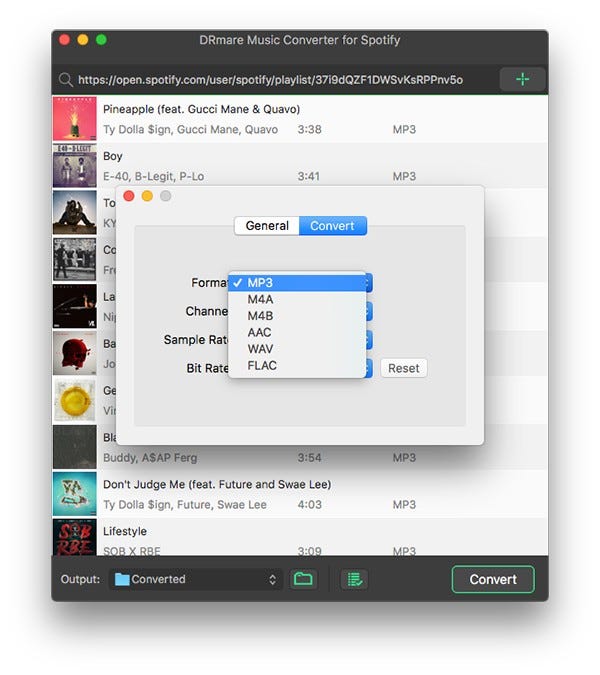Screen dimensions: 600x675
Task: Close the main DRmare window red button
Action: tap(65, 40)
